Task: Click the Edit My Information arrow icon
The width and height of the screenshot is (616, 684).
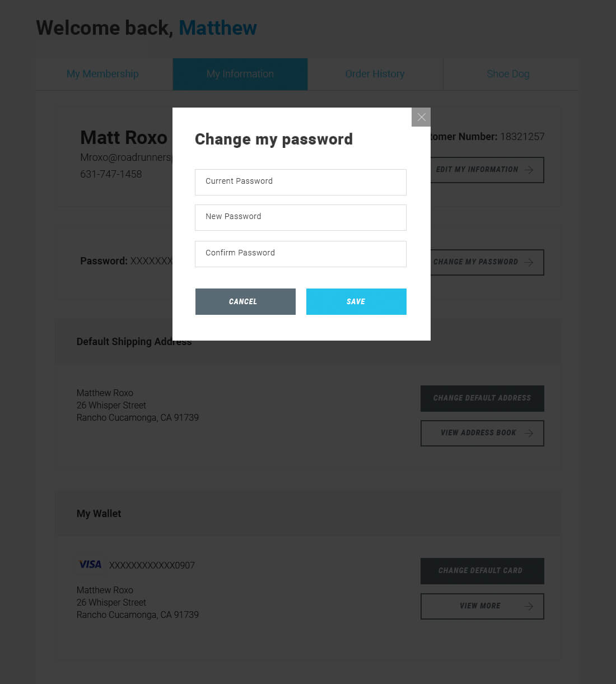Action: [529, 170]
